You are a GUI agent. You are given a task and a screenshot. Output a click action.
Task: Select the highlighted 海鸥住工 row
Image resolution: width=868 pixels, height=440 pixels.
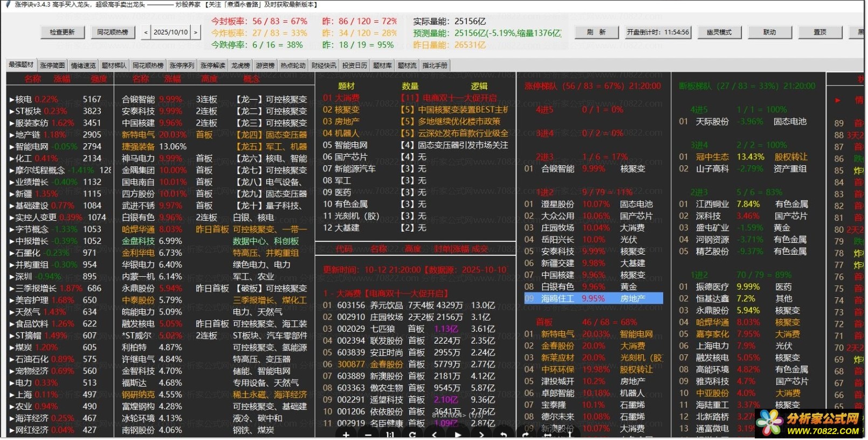[593, 298]
